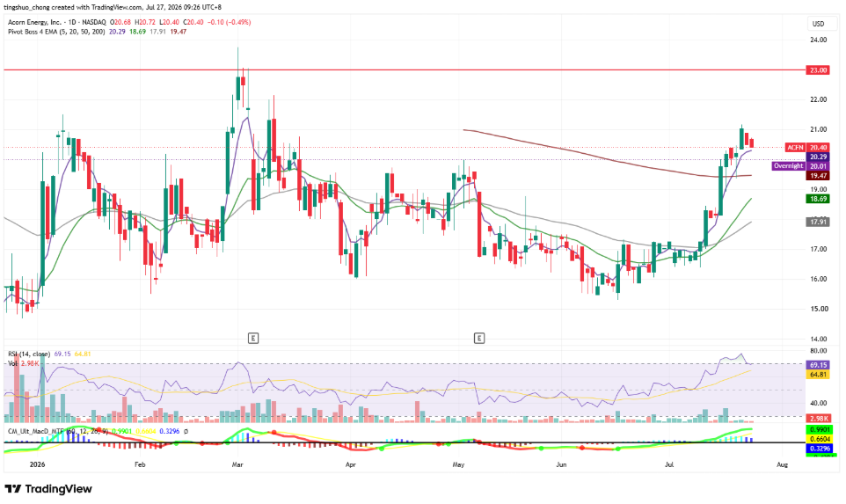Click the 24.00 price scale value

click(x=818, y=40)
